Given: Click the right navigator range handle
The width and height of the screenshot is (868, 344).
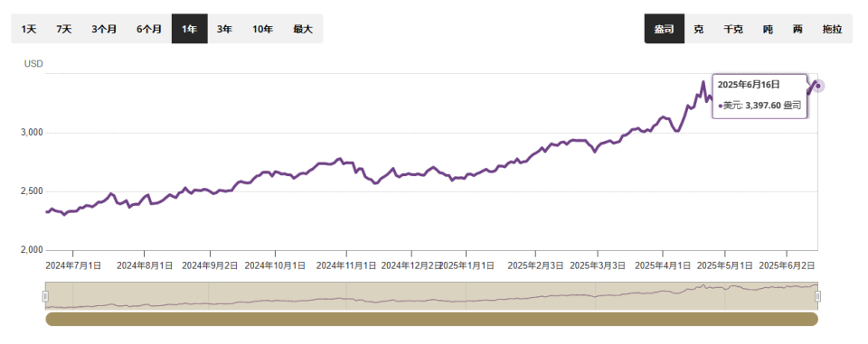Looking at the screenshot, I should coord(817,297).
